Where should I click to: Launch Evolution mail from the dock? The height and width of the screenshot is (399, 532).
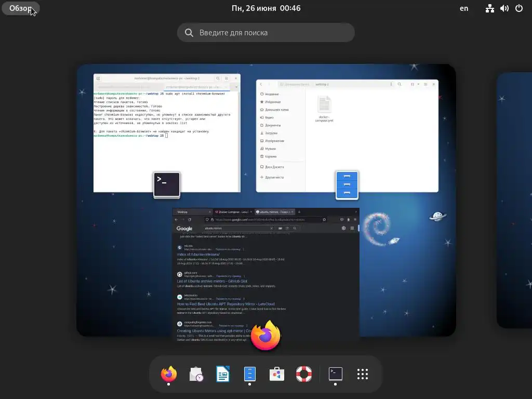coord(196,374)
